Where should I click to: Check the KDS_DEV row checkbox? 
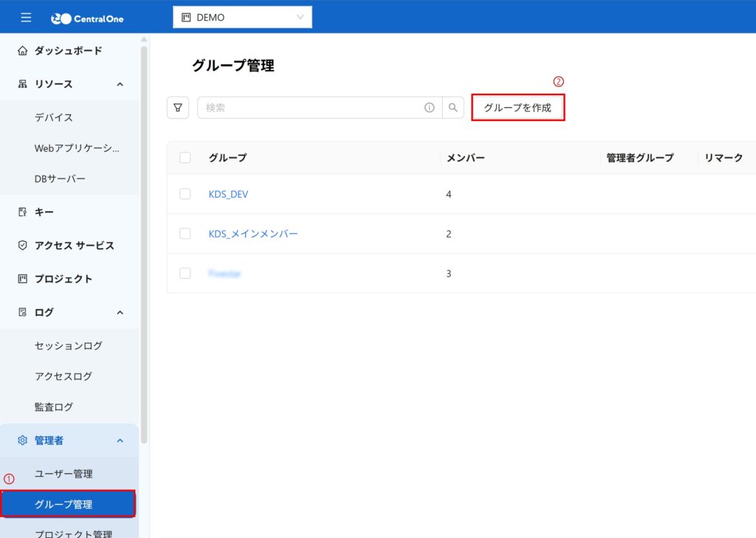(x=185, y=194)
